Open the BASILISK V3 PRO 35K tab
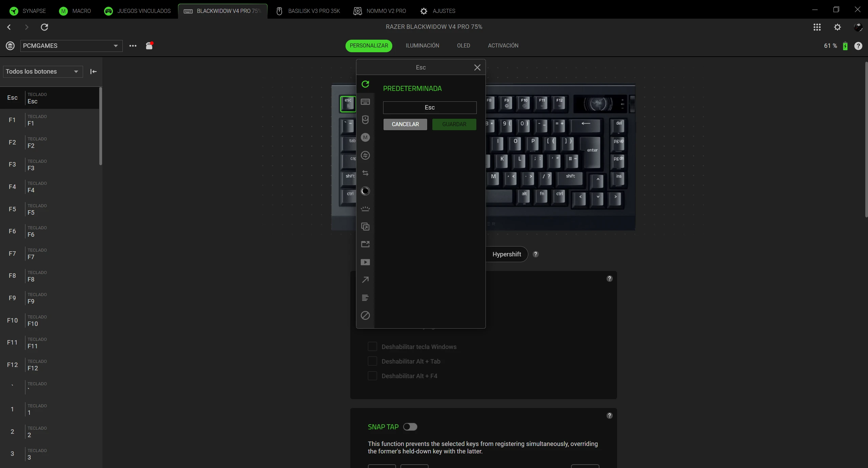 [308, 11]
